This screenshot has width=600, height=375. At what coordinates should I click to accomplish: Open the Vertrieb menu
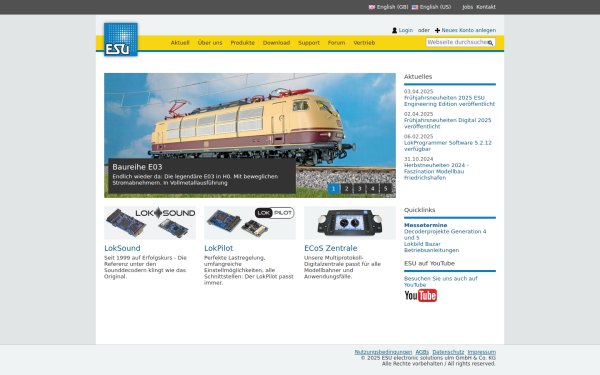(x=364, y=43)
